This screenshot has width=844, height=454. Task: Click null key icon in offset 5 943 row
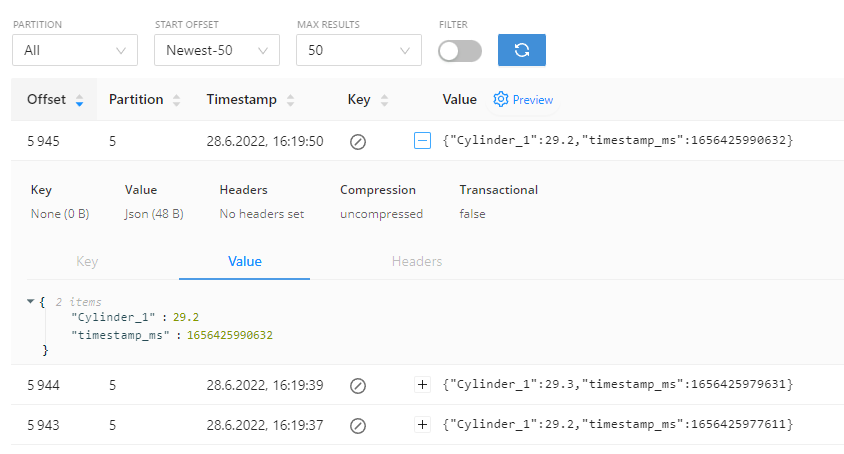click(x=358, y=425)
